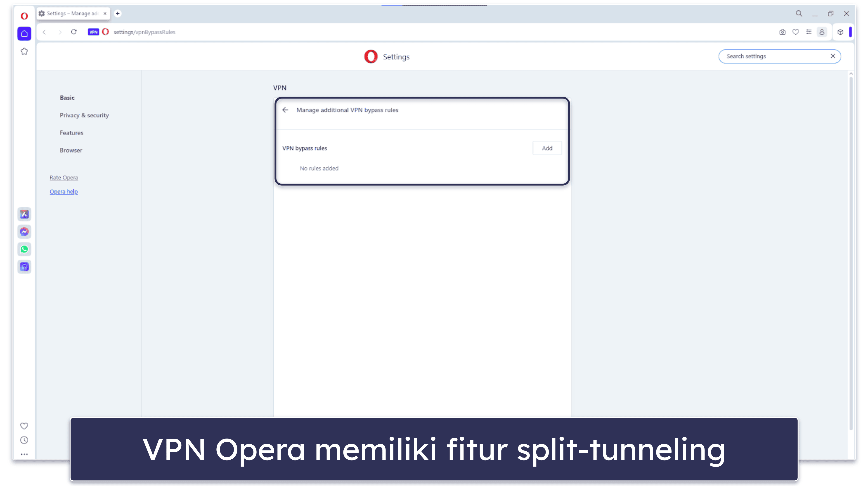Open the Pinboards heart icon in sidebar
Viewport: 868px width, 486px height.
24,426
